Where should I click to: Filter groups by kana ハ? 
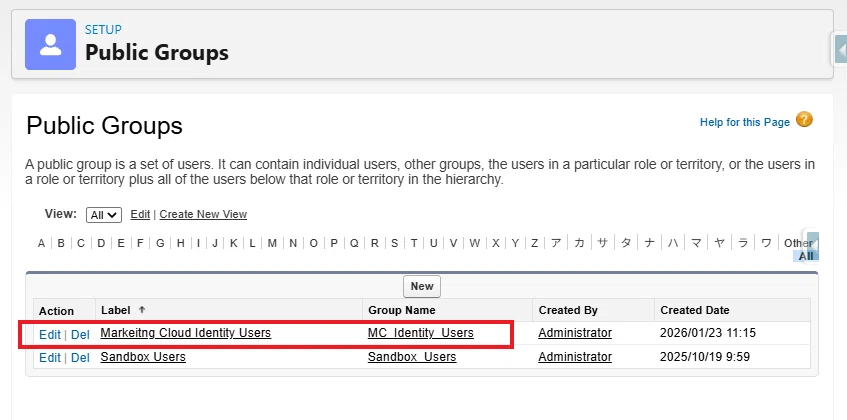[x=673, y=243]
